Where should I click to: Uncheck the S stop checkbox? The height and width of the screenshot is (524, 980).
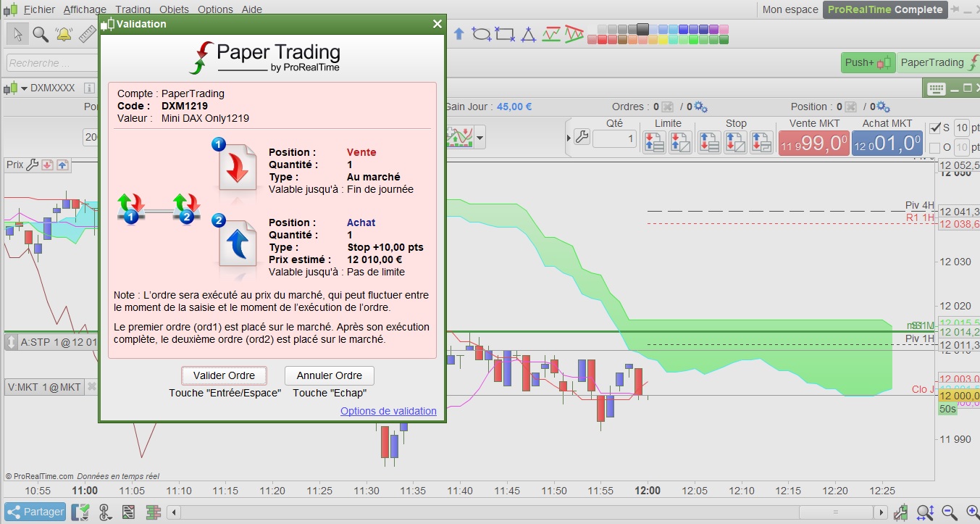(x=935, y=128)
